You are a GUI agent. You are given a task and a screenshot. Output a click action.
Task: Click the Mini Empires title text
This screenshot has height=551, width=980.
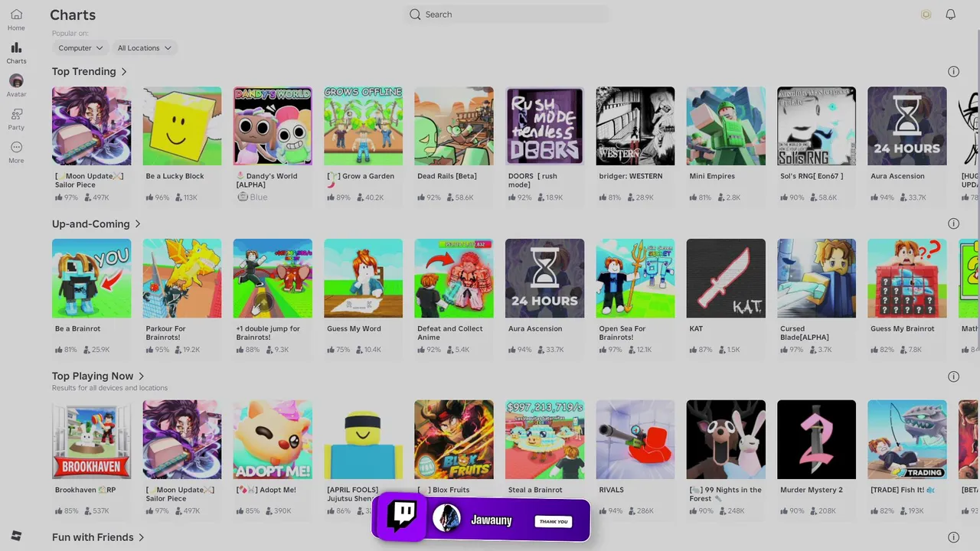pos(712,176)
